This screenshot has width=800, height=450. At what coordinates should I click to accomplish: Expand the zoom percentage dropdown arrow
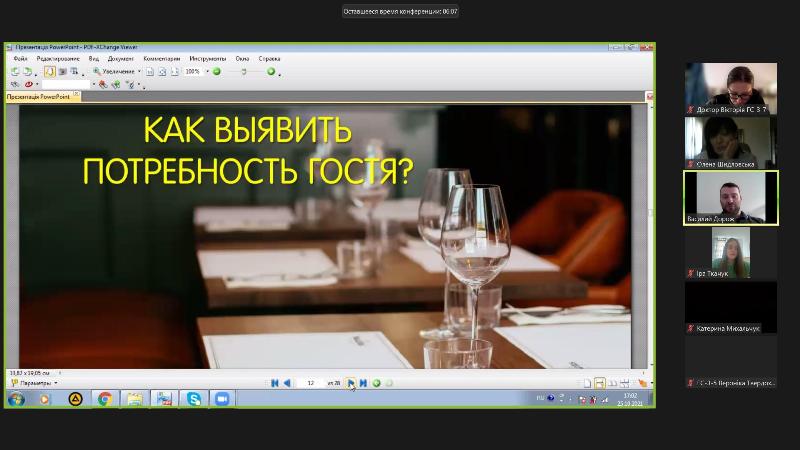(x=207, y=71)
